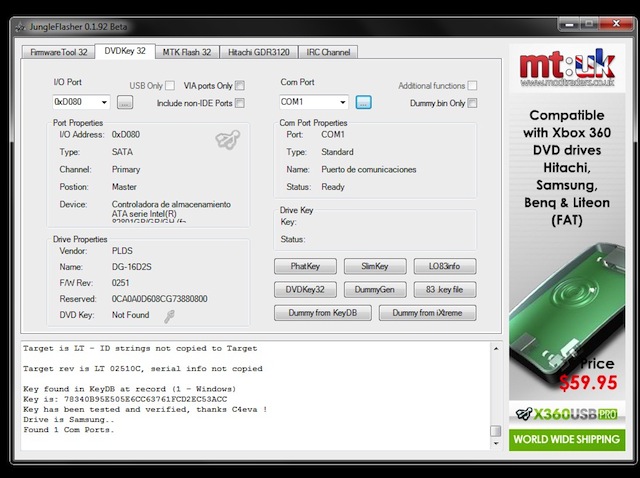Click WORLD WIDE SHIPPING green banner
The width and height of the screenshot is (640, 478).
pos(567,440)
